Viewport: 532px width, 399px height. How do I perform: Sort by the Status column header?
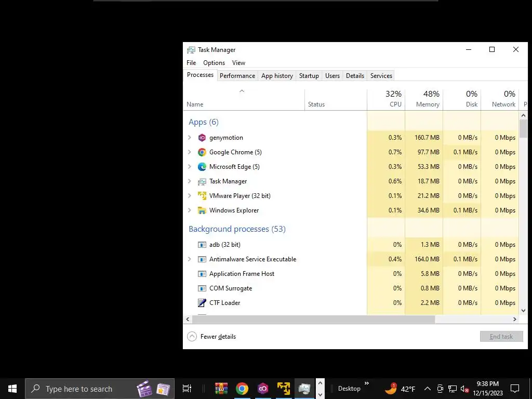(x=336, y=99)
